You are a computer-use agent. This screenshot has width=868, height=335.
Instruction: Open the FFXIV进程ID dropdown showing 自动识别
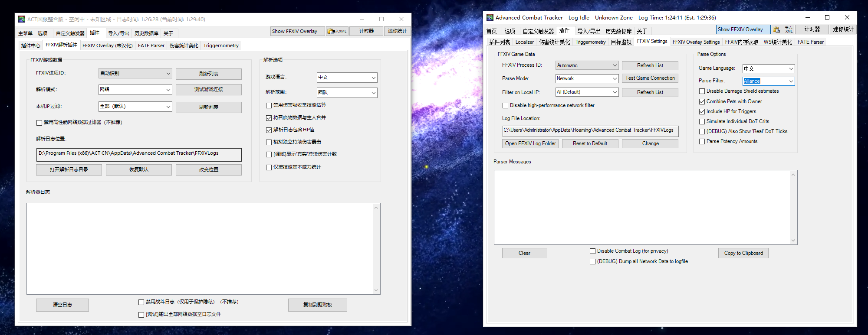click(x=135, y=73)
